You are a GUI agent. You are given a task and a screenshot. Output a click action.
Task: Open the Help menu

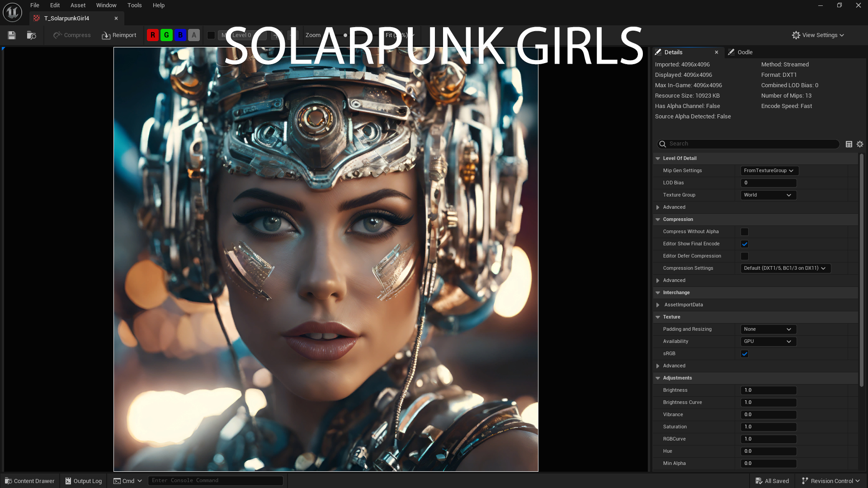(x=158, y=5)
